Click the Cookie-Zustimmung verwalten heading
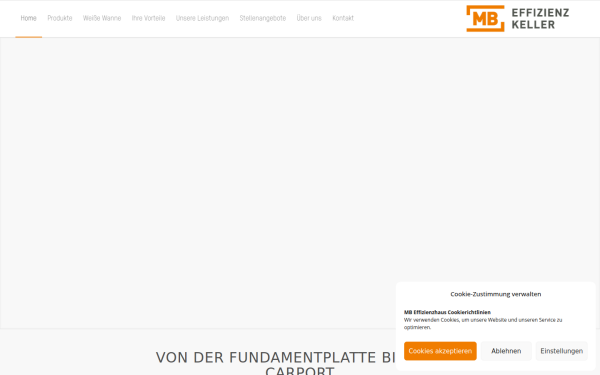Screen dimensions: 600x375 [x=496, y=294]
